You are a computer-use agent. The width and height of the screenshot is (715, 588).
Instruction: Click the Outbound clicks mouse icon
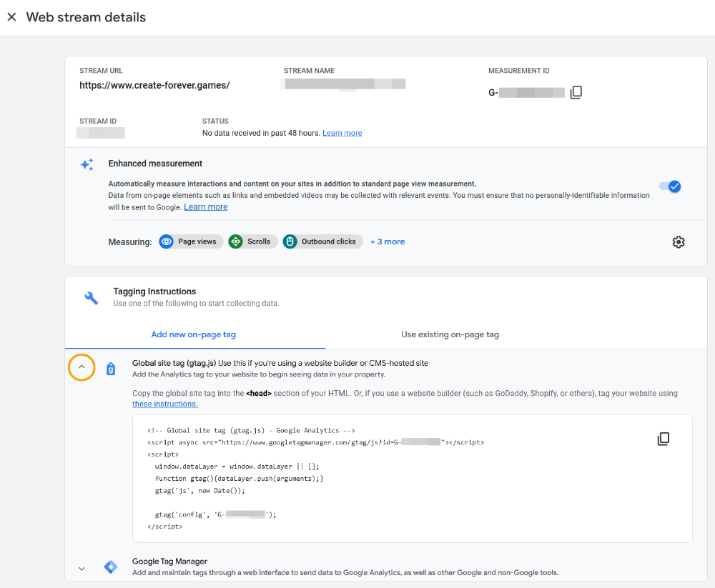(290, 241)
